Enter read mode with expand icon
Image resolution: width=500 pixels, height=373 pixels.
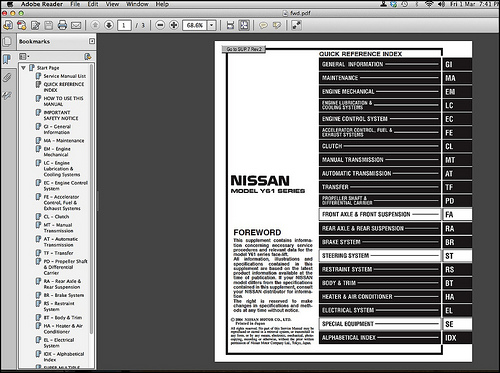[296, 25]
